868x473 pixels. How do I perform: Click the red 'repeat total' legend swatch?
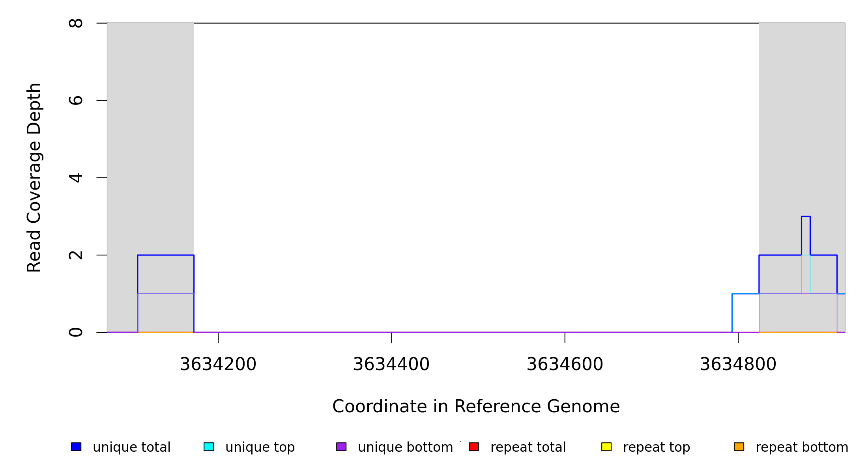coord(474,447)
